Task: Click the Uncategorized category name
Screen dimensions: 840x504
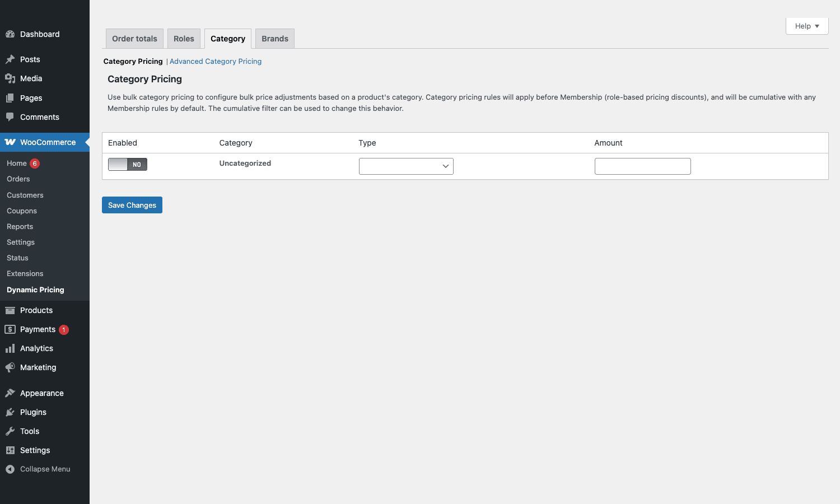Action: pyautogui.click(x=245, y=164)
